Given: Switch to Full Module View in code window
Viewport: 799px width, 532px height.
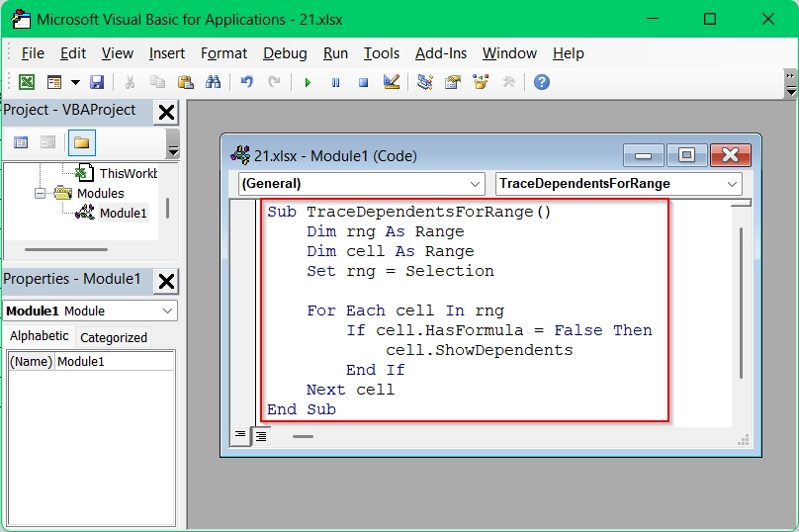Looking at the screenshot, I should (261, 436).
